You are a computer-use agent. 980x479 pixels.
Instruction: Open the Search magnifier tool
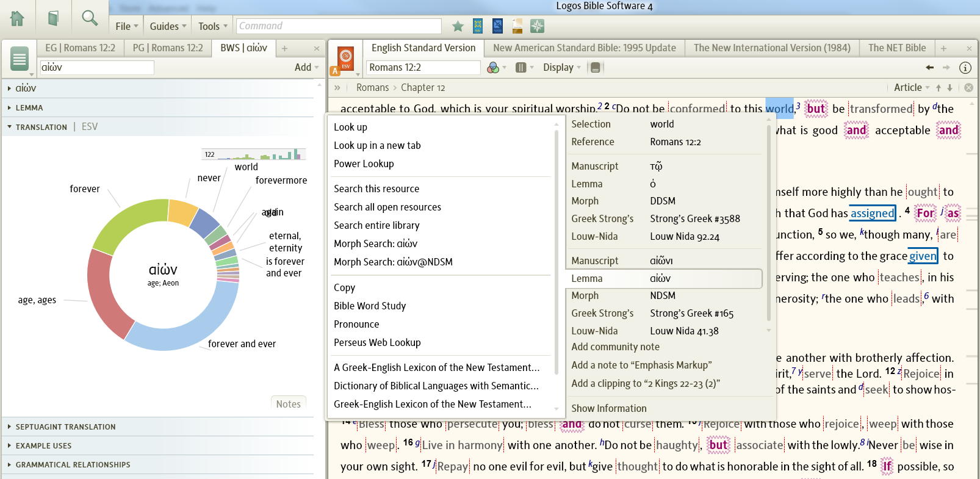tap(90, 18)
